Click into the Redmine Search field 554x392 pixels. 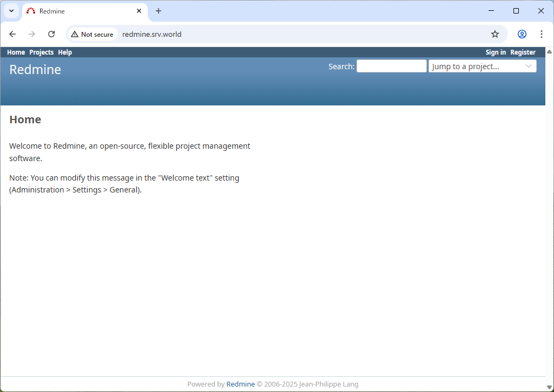point(391,66)
